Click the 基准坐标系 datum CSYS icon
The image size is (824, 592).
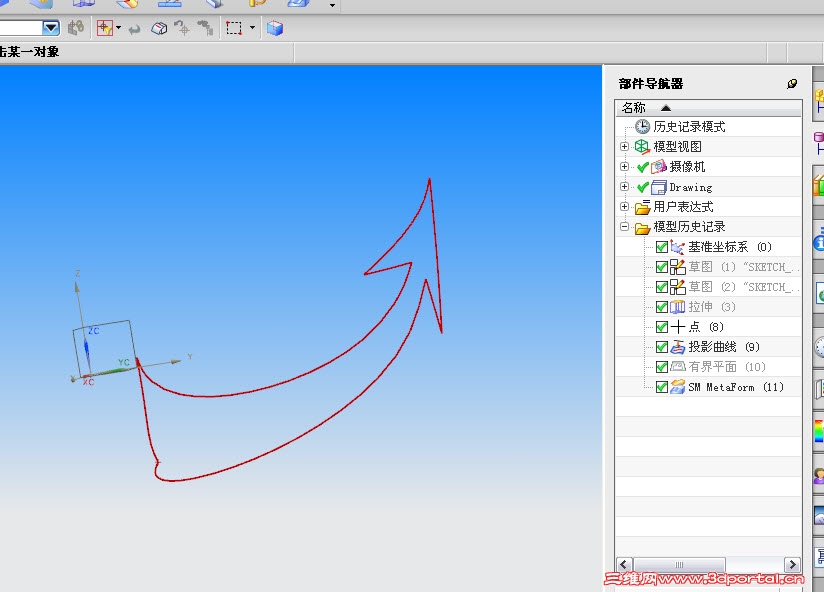click(677, 247)
